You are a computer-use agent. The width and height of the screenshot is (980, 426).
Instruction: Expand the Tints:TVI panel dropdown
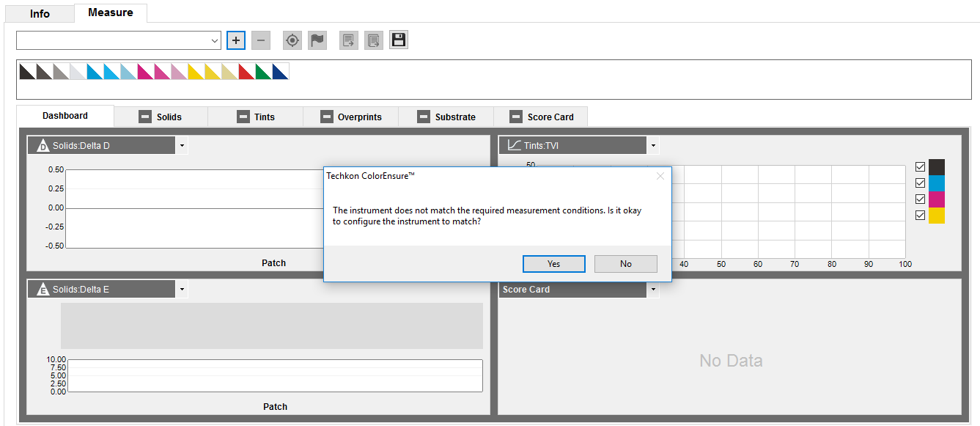[x=652, y=146]
